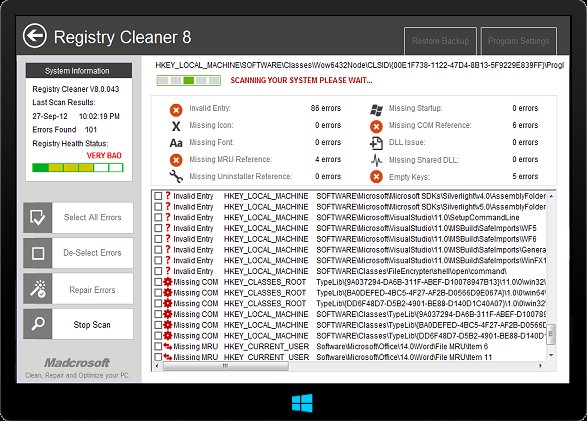Check the Silverlight v5.0 AssemblyFolder entry box
This screenshot has width=587, height=421.
158,207
